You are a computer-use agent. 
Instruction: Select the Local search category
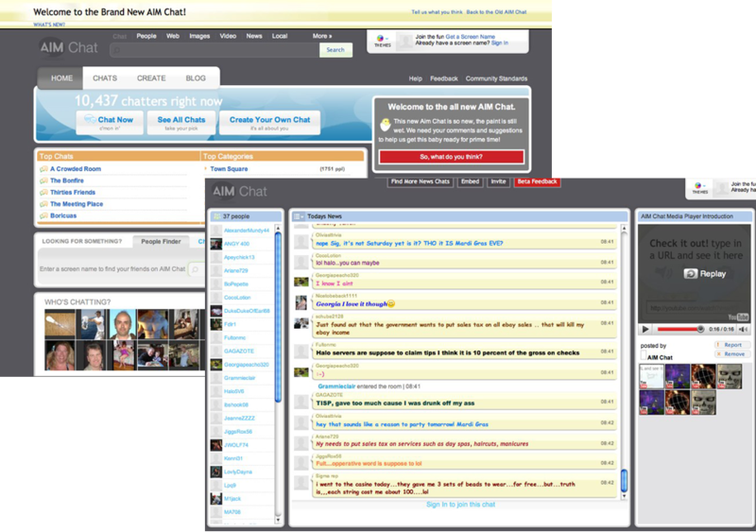[280, 36]
